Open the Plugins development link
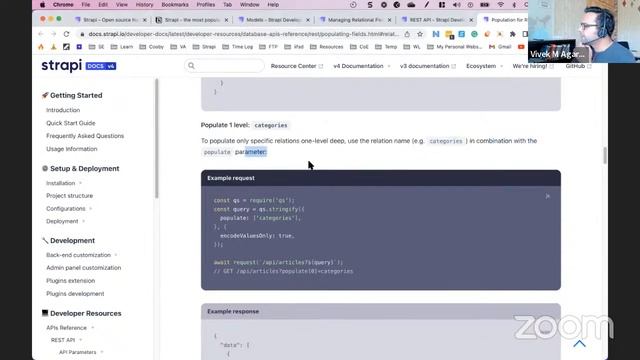Screen dimensions: 640x360 (x=75, y=294)
